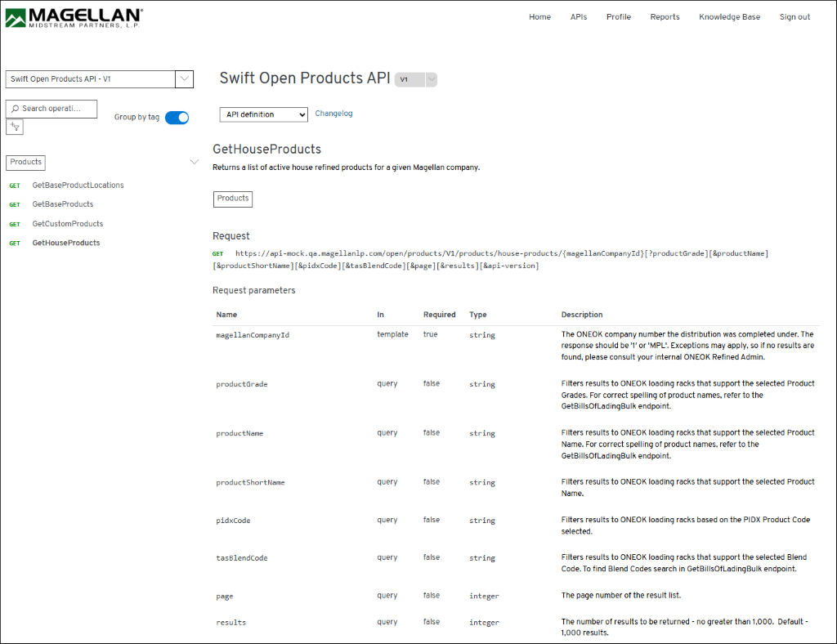Click the Search operations input field

coord(51,109)
